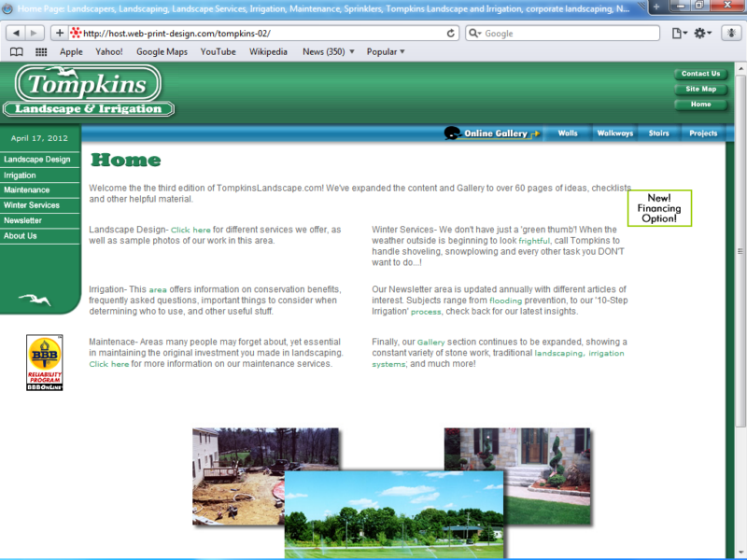The width and height of the screenshot is (747, 560).
Task: Click the Home button in header
Action: pyautogui.click(x=701, y=105)
